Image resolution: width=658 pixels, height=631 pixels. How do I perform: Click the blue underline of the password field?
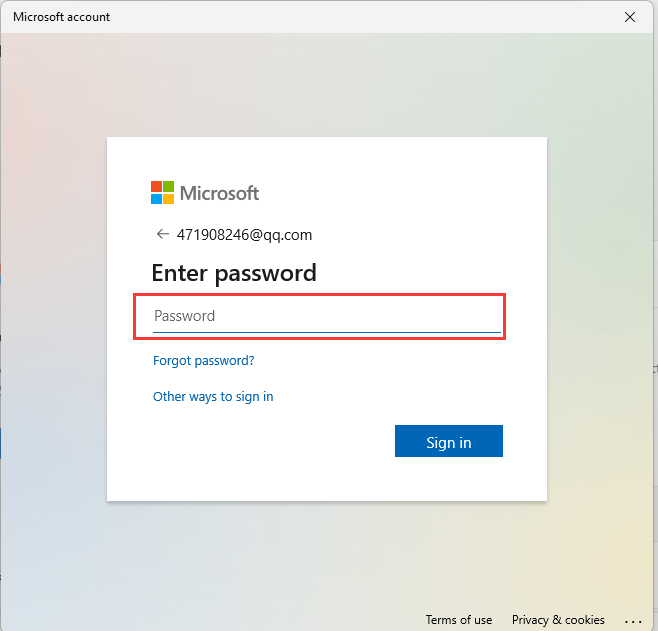[327, 332]
